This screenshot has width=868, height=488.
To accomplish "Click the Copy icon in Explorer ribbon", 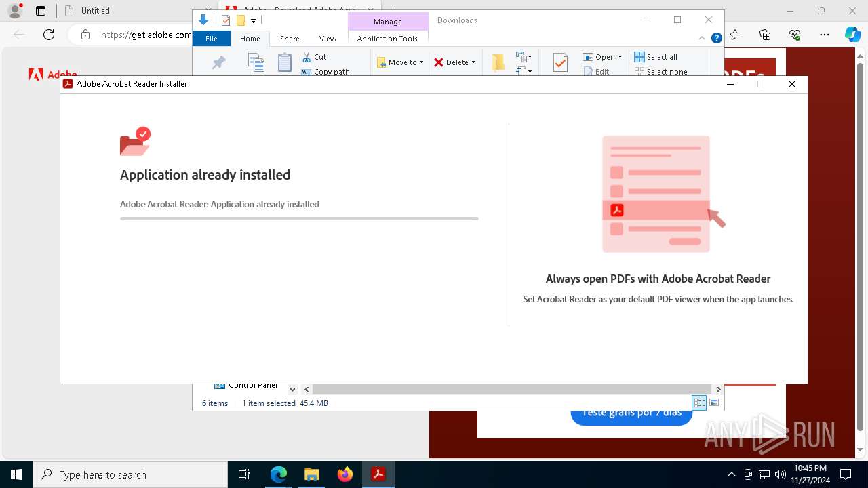I will [256, 62].
